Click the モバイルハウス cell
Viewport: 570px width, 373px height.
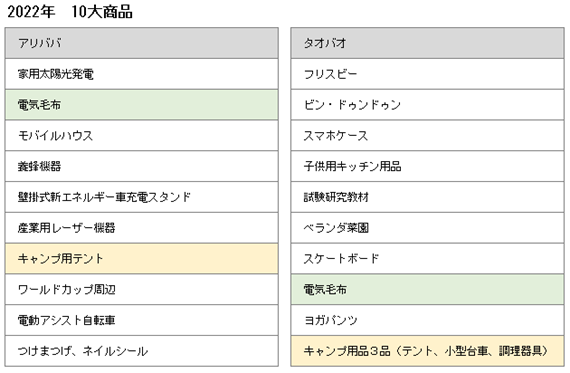point(142,136)
